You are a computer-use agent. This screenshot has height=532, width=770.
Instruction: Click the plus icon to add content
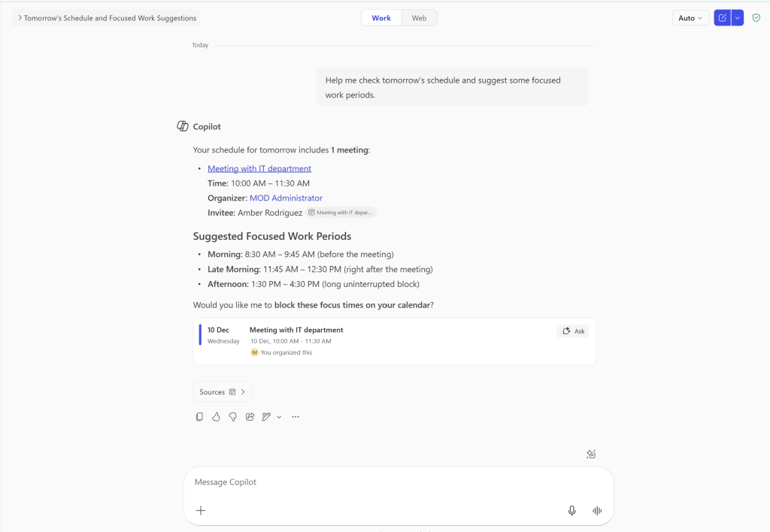(201, 511)
